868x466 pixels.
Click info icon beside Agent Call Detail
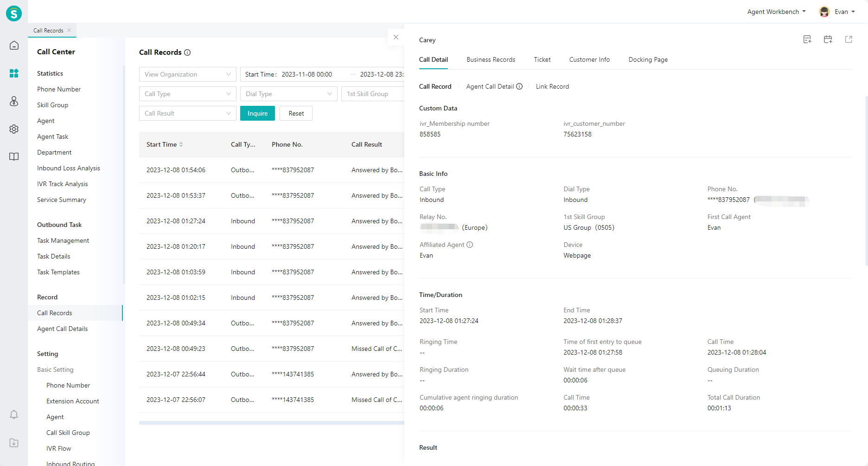[519, 86]
